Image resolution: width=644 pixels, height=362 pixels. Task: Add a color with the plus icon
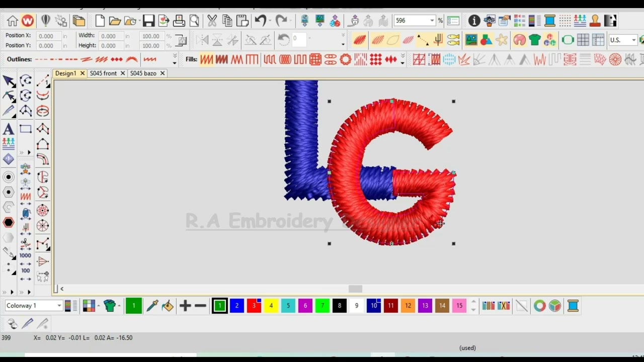(185, 306)
